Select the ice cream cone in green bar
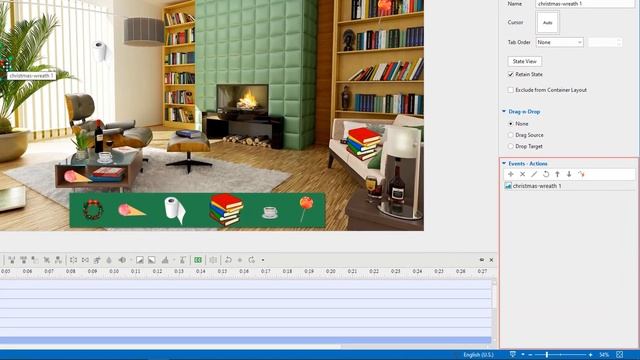640x360 pixels. (131, 210)
